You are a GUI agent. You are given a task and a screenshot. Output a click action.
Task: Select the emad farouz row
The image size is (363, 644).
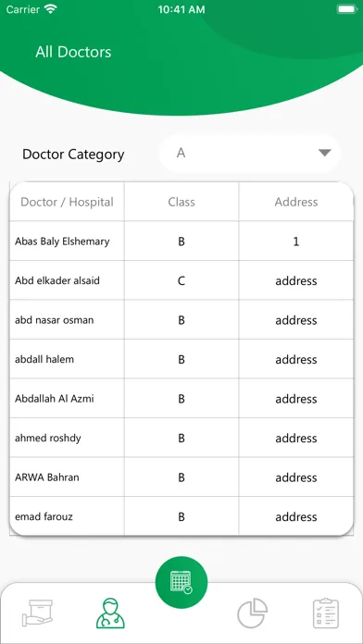(x=181, y=516)
